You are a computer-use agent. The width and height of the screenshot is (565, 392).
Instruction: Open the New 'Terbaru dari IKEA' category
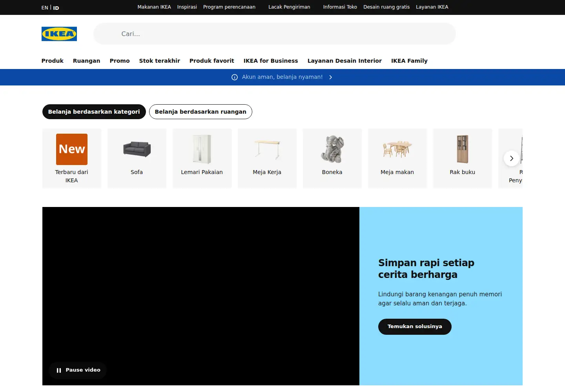point(72,158)
